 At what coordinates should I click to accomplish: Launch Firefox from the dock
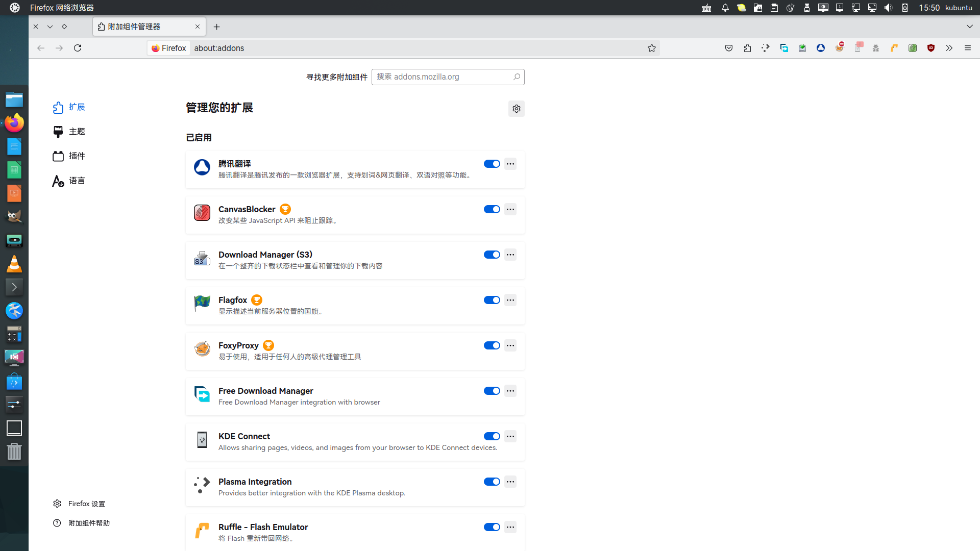click(14, 123)
